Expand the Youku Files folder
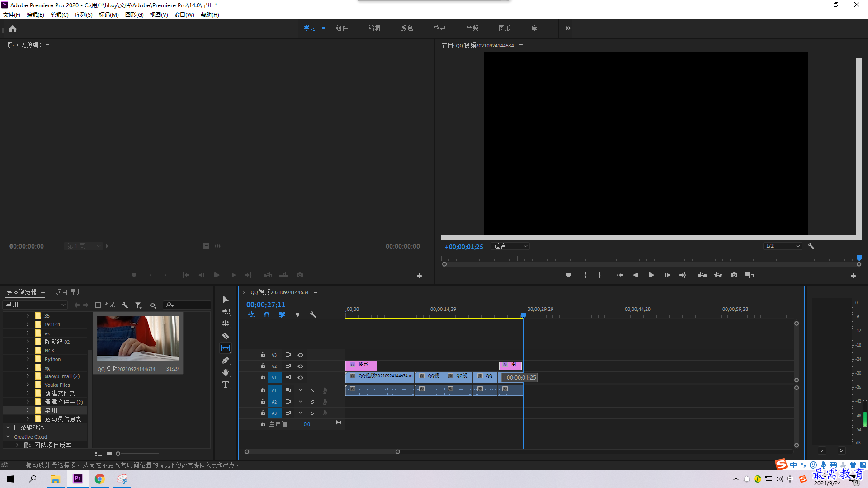Image resolution: width=868 pixels, height=488 pixels. pyautogui.click(x=28, y=385)
